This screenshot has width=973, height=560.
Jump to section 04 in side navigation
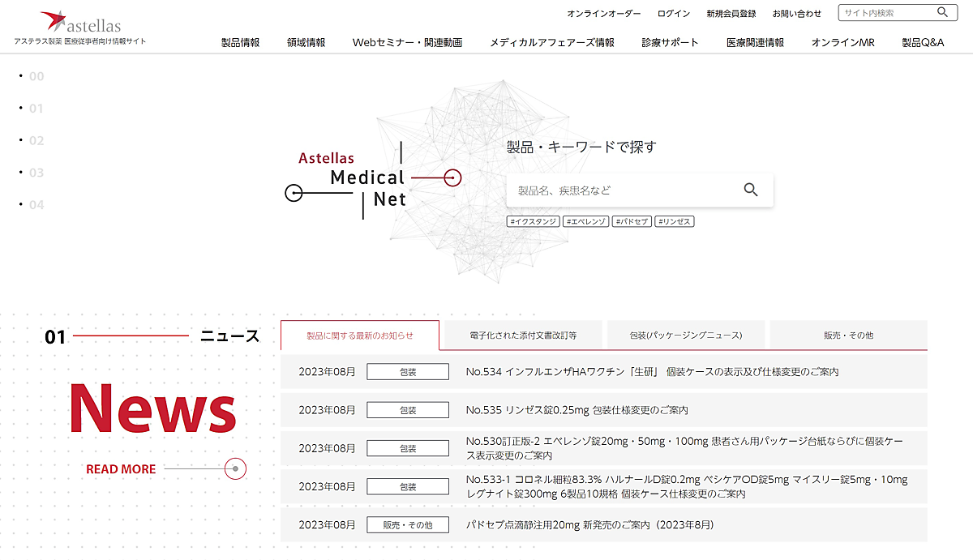click(x=36, y=205)
